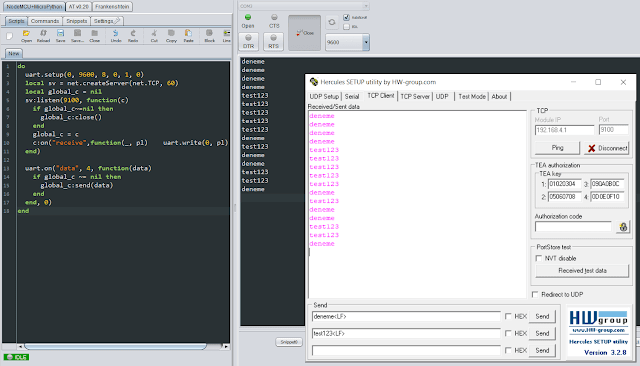Click the Port field showing 9100
The image size is (640, 366).
pyautogui.click(x=613, y=129)
